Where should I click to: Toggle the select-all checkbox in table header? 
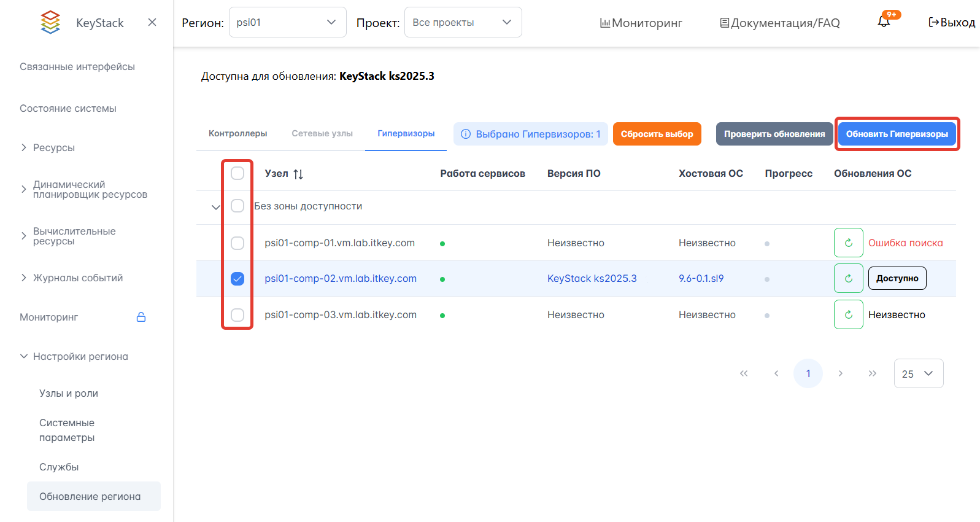(237, 173)
